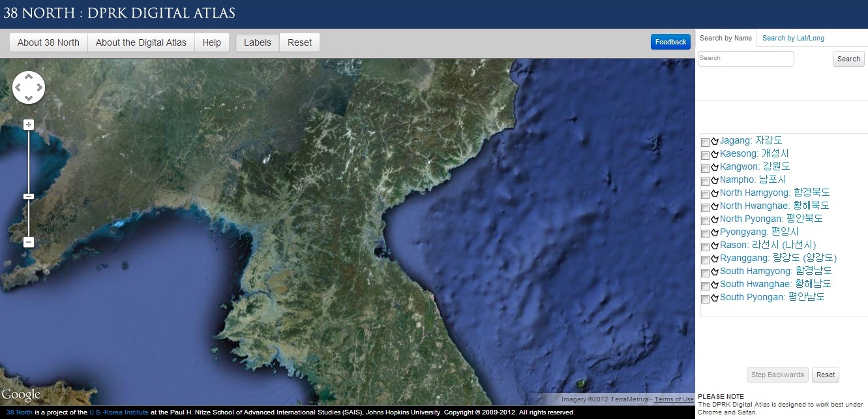Pan the map east with the compass arrow
Image resolution: width=868 pixels, height=419 pixels.
pos(40,87)
